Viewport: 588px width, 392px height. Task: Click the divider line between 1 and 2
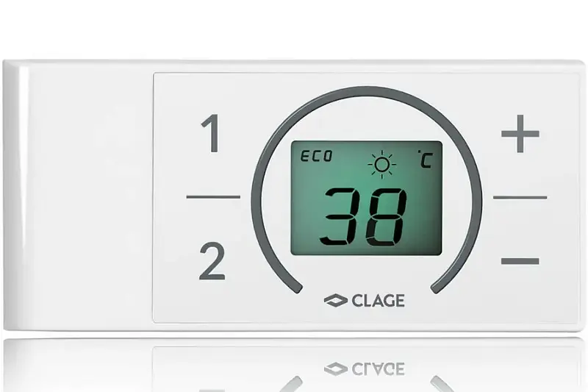213,196
